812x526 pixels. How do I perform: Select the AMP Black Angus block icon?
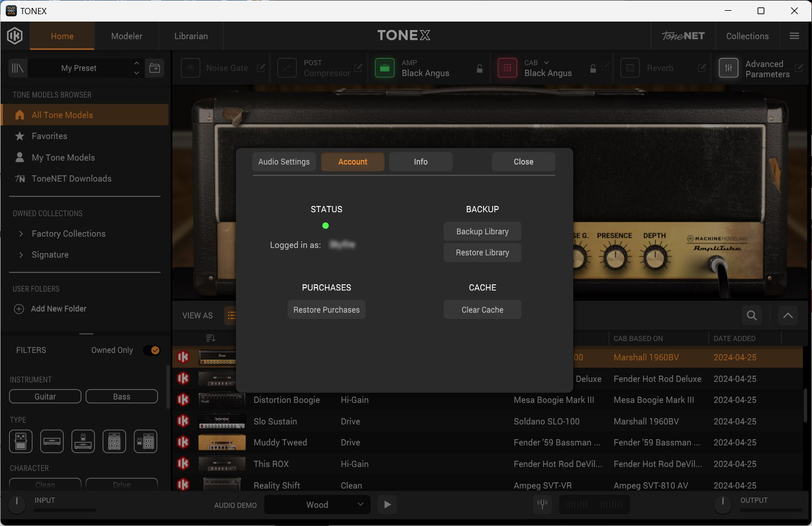click(385, 68)
